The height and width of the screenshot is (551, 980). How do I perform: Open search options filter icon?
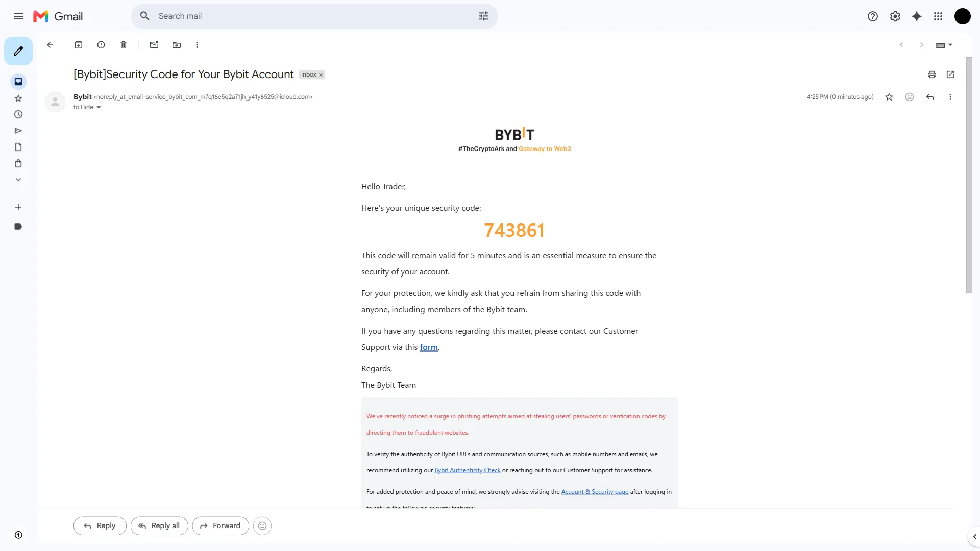tap(483, 16)
